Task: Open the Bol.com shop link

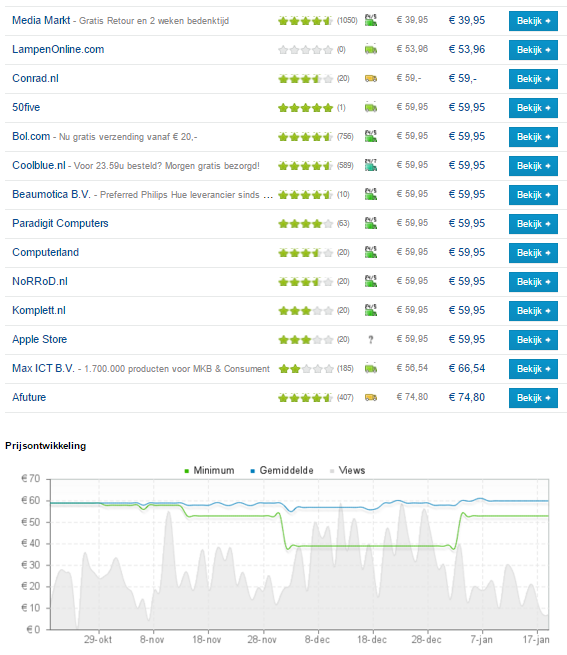Action: point(31,136)
